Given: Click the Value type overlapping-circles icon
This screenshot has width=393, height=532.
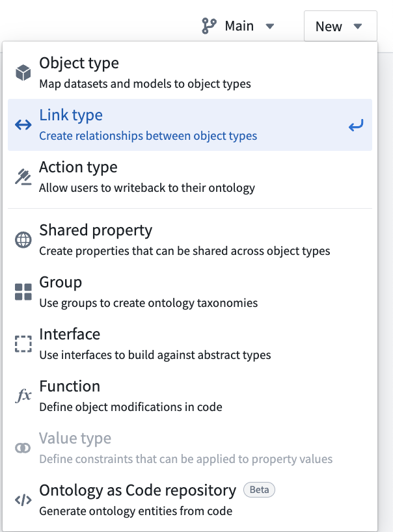Looking at the screenshot, I should coord(23,448).
